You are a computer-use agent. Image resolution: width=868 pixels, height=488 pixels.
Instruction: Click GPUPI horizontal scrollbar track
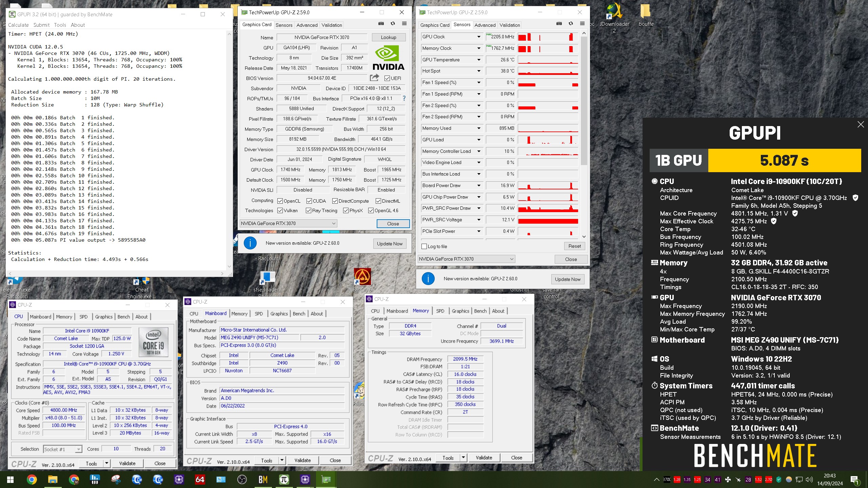point(116,273)
